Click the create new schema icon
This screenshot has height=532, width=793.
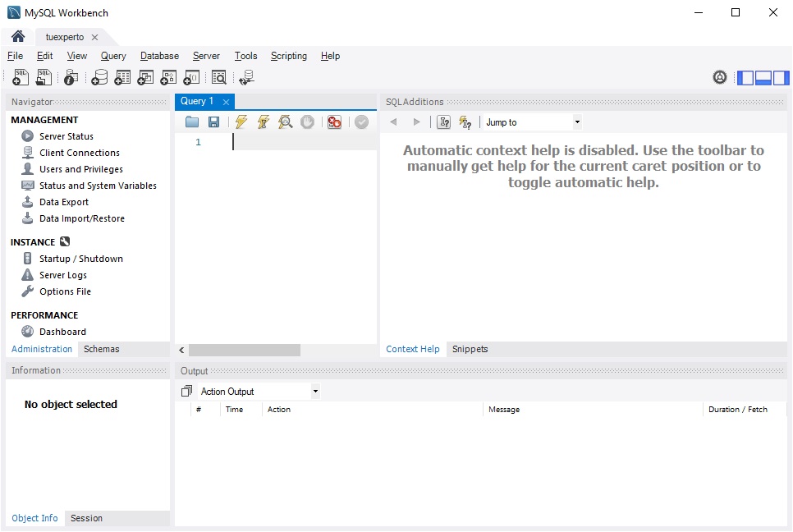[99, 77]
